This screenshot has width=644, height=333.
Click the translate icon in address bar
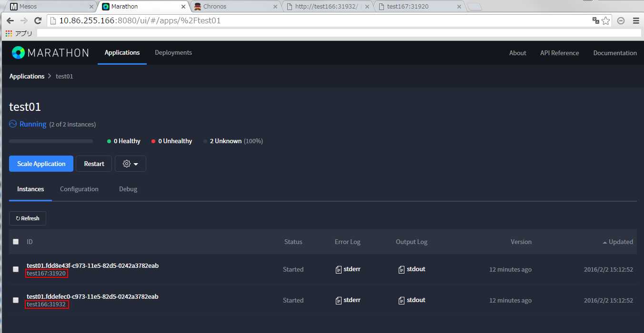[595, 20]
